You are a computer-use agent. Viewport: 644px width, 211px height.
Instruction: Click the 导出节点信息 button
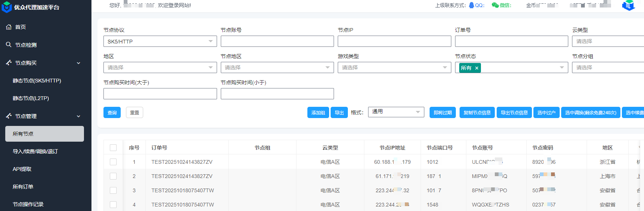click(x=514, y=112)
